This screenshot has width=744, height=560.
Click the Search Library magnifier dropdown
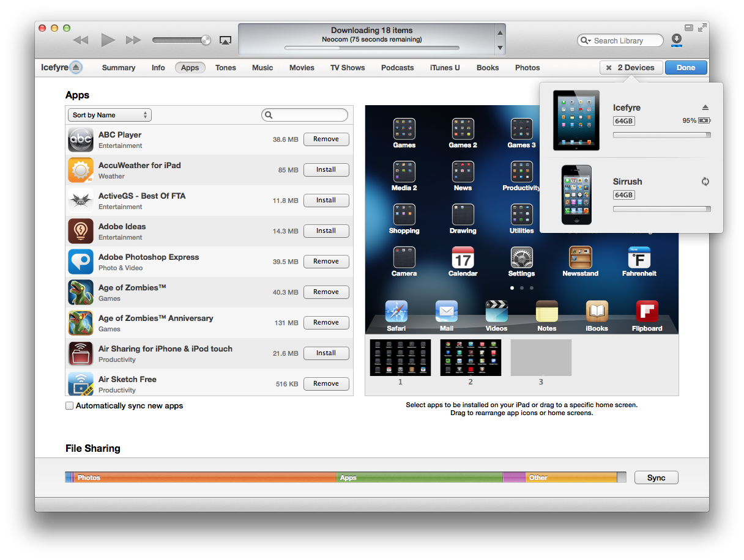point(586,40)
